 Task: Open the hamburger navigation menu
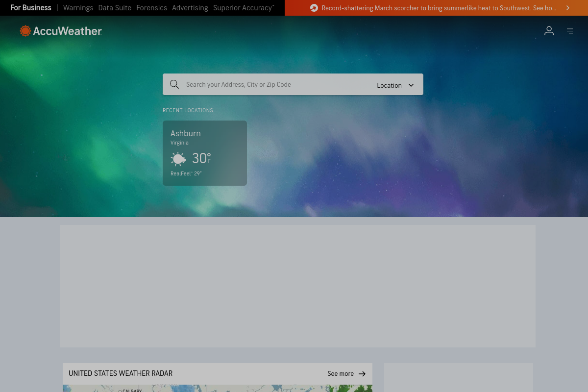(570, 30)
